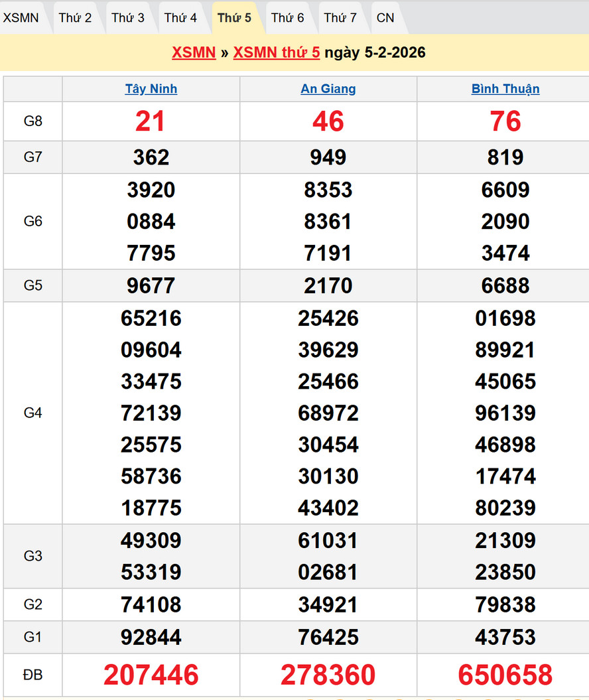Go to the Thứ 6 tab
Image resolution: width=589 pixels, height=700 pixels.
click(288, 18)
